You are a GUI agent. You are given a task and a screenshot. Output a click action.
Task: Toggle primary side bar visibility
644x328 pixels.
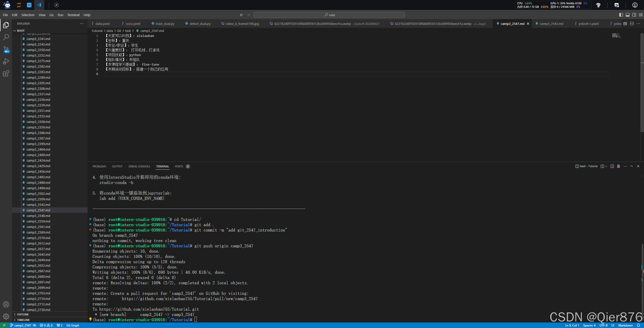coord(621,15)
